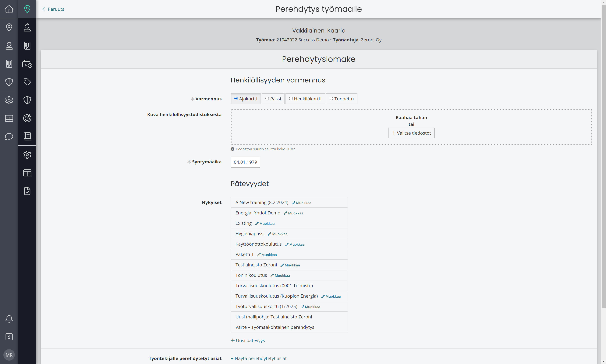Edit the Työturvallisuuskortti qualification
The image size is (606, 364).
pos(310,307)
